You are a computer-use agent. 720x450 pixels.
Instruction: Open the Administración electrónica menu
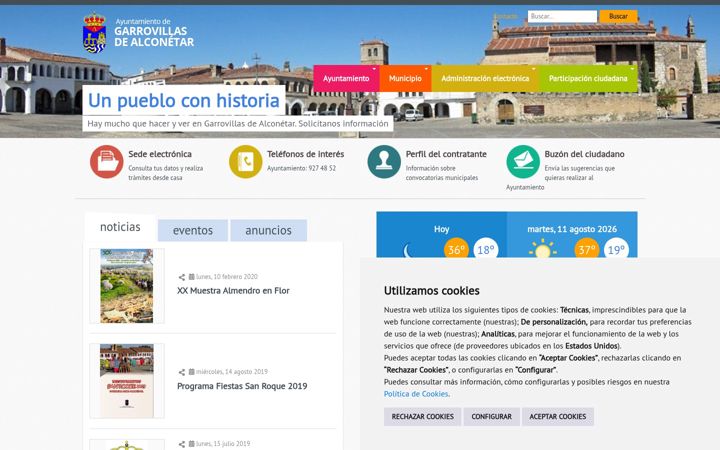[x=485, y=79]
